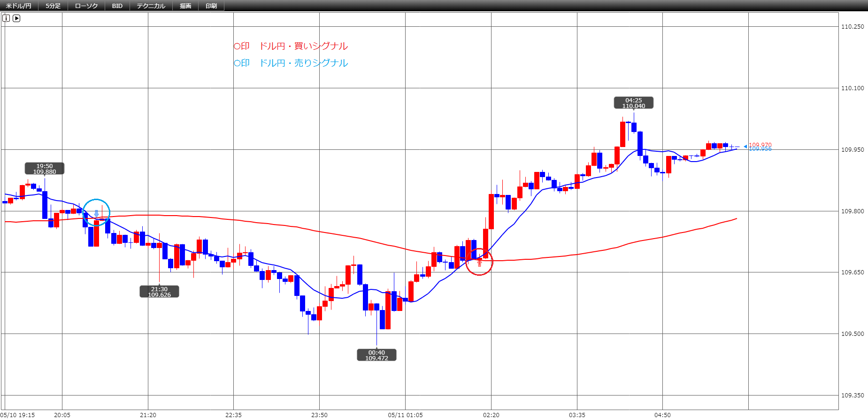Open the テクニカル indicators menu

[151, 6]
